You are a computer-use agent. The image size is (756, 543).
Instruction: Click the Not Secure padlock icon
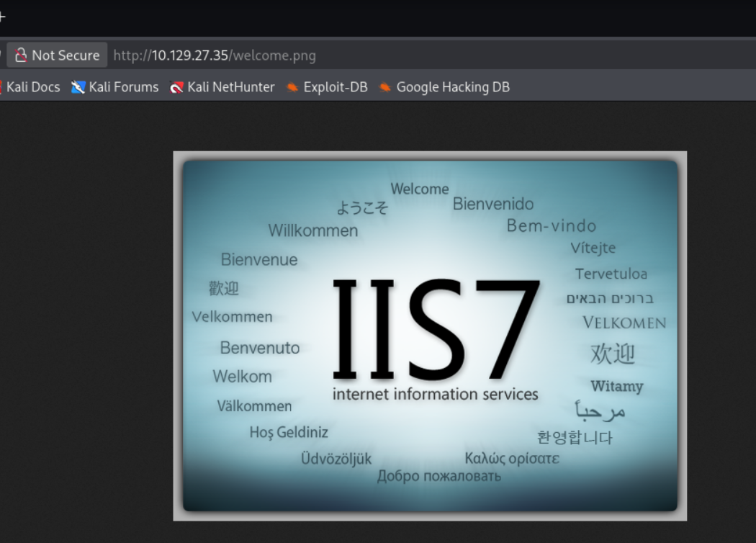tap(21, 55)
